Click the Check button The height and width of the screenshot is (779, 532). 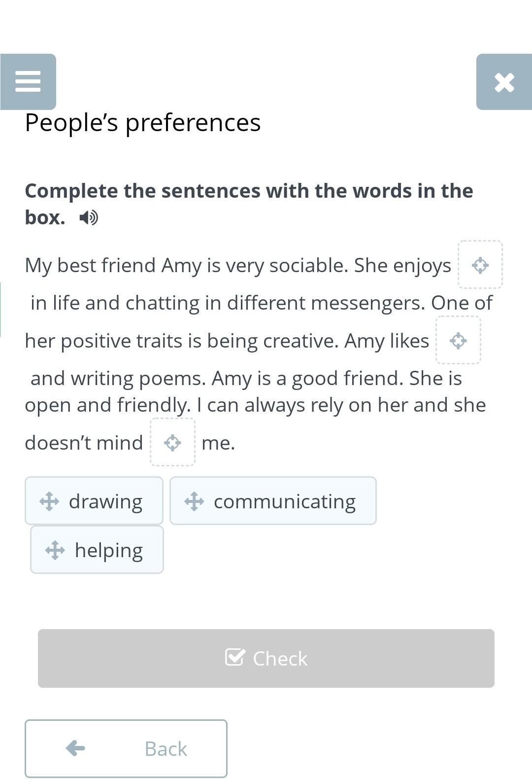[266, 658]
